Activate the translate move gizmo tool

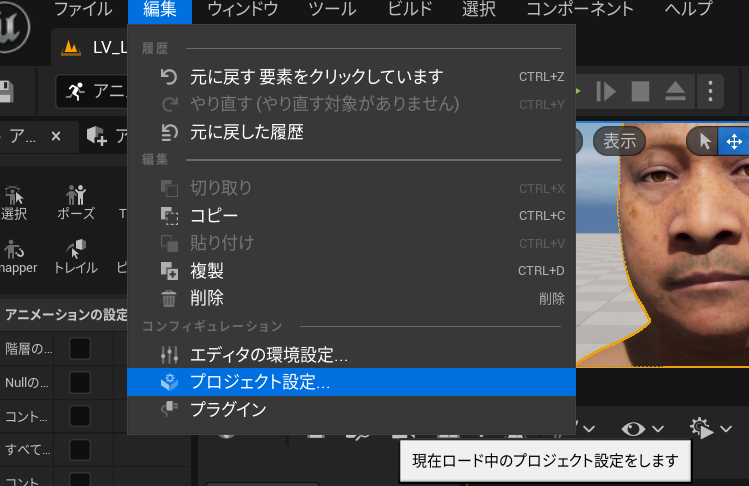(733, 141)
